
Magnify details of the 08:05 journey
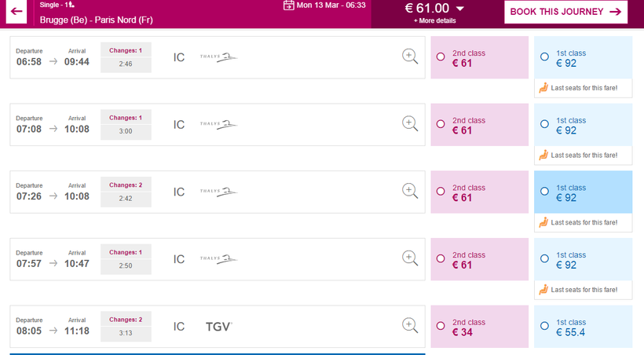(x=409, y=324)
